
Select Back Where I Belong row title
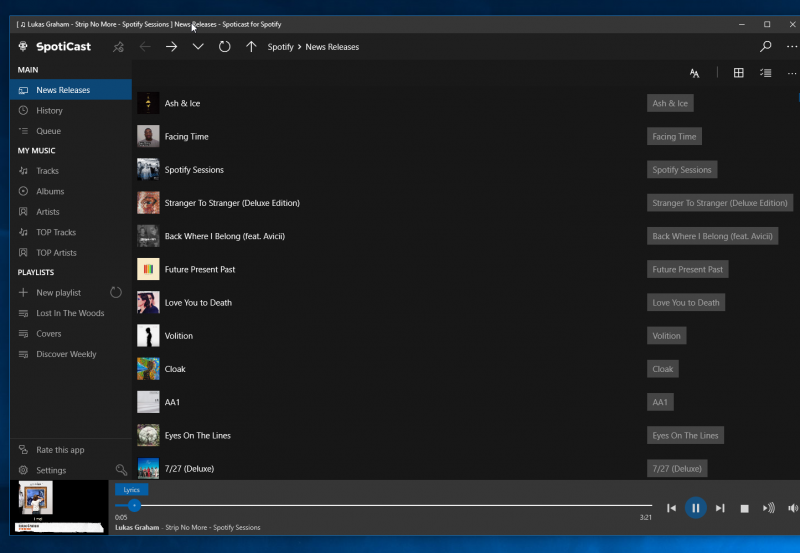click(x=224, y=236)
